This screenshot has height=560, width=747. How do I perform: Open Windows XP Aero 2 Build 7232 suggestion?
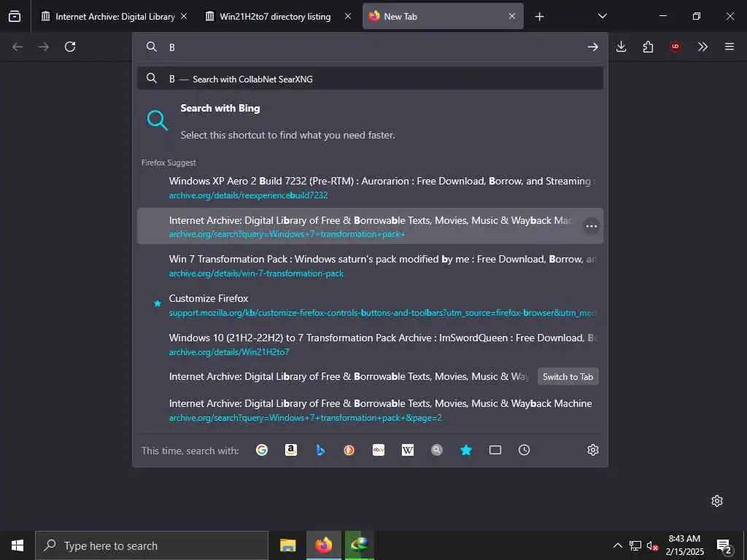tap(370, 187)
